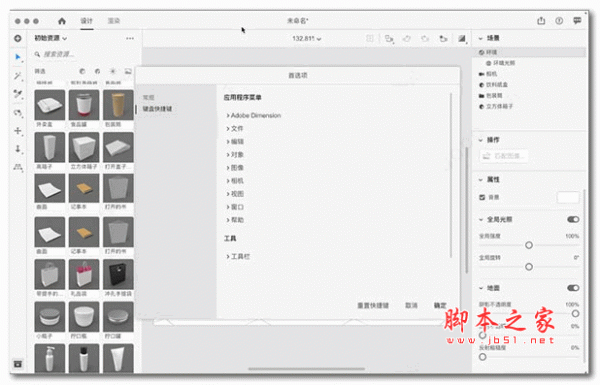Click the grid frame icon in the canvas toolbar
600x385 pixels.
click(x=370, y=38)
